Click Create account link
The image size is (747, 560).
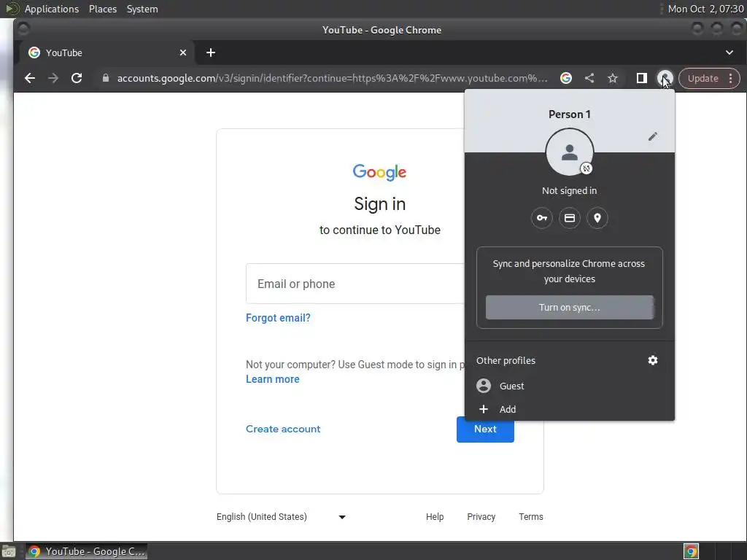[x=283, y=429]
